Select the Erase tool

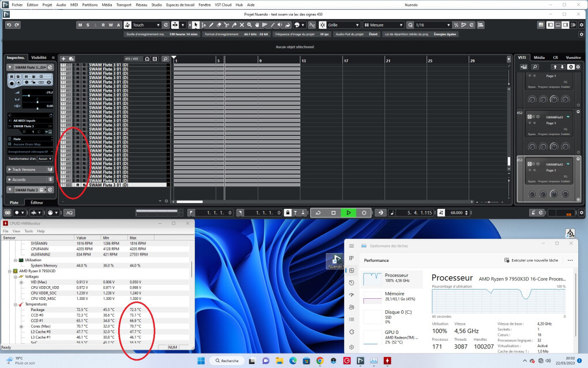click(219, 25)
